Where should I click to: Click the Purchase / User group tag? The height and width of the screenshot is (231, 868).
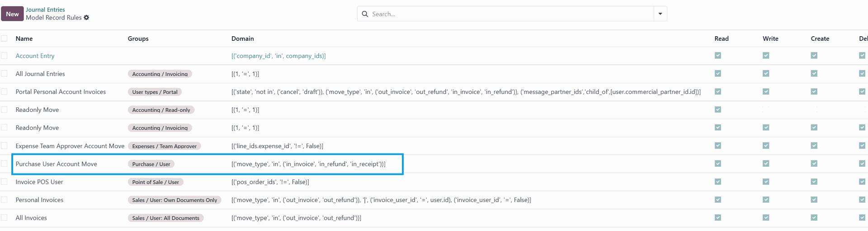click(151, 164)
